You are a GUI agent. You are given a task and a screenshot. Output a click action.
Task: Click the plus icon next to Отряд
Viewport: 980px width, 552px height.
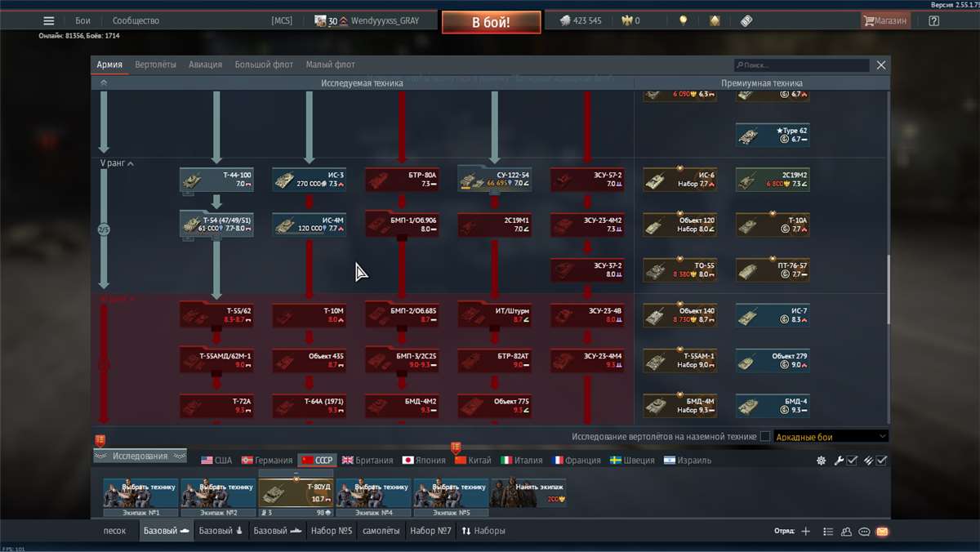805,532
